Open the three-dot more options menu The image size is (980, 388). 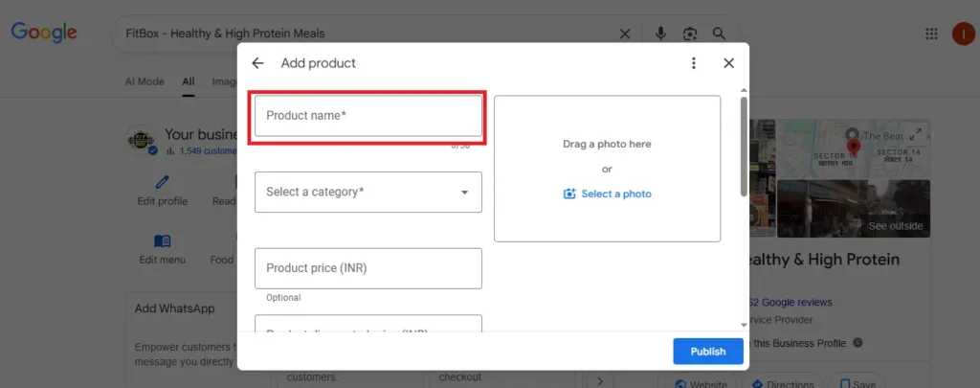pos(693,63)
